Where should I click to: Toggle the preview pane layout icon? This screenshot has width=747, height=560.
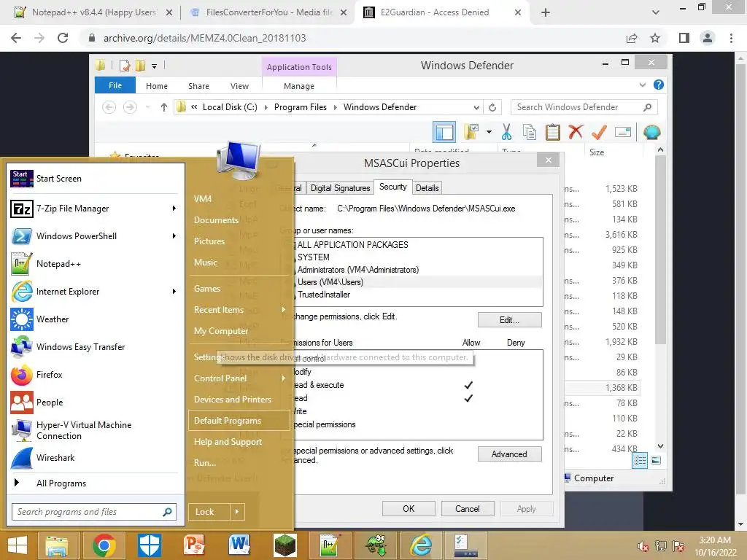pyautogui.click(x=444, y=132)
